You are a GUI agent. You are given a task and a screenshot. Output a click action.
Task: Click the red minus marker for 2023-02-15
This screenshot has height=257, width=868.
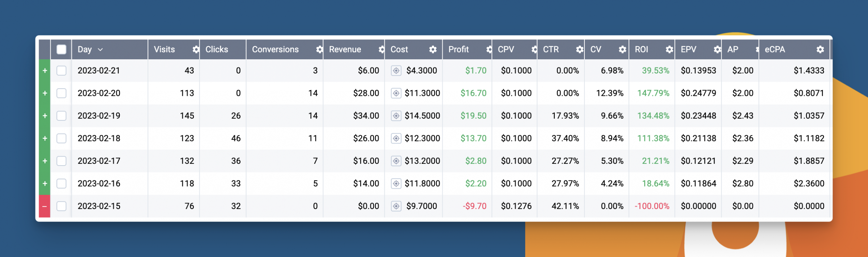click(x=44, y=206)
